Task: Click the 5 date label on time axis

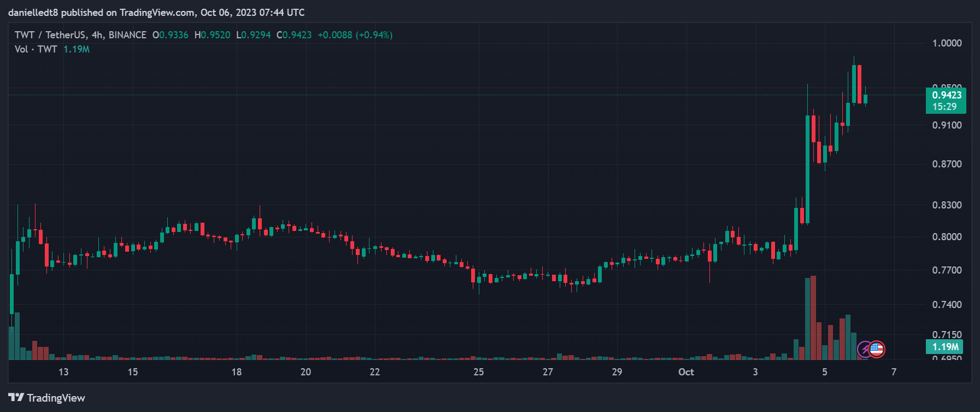Action: pyautogui.click(x=825, y=372)
